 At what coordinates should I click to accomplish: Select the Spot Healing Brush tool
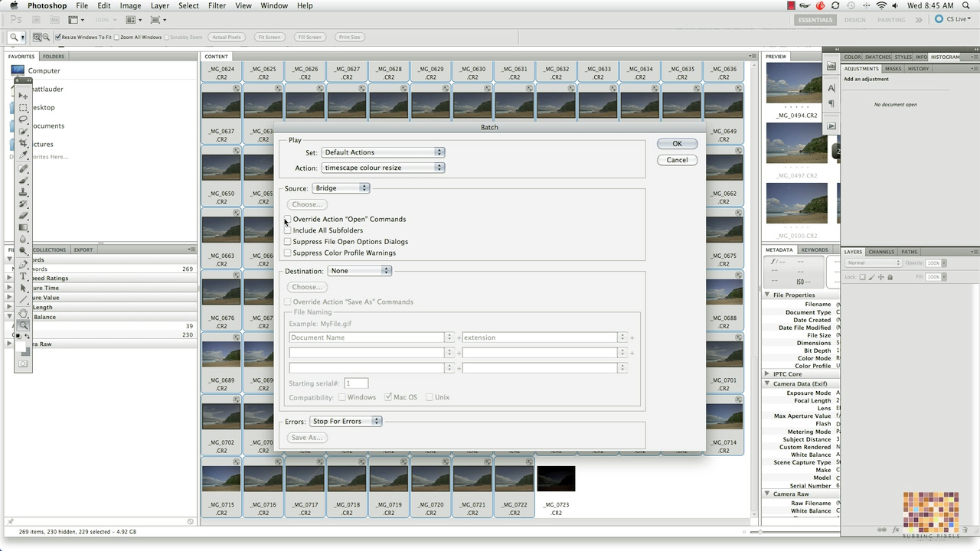pos(24,168)
